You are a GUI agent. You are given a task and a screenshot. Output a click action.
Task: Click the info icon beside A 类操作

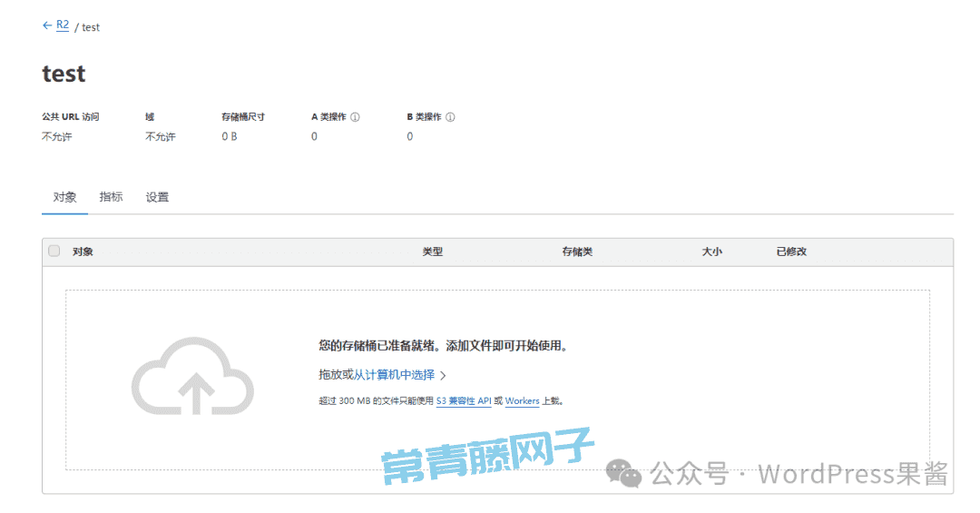click(355, 117)
